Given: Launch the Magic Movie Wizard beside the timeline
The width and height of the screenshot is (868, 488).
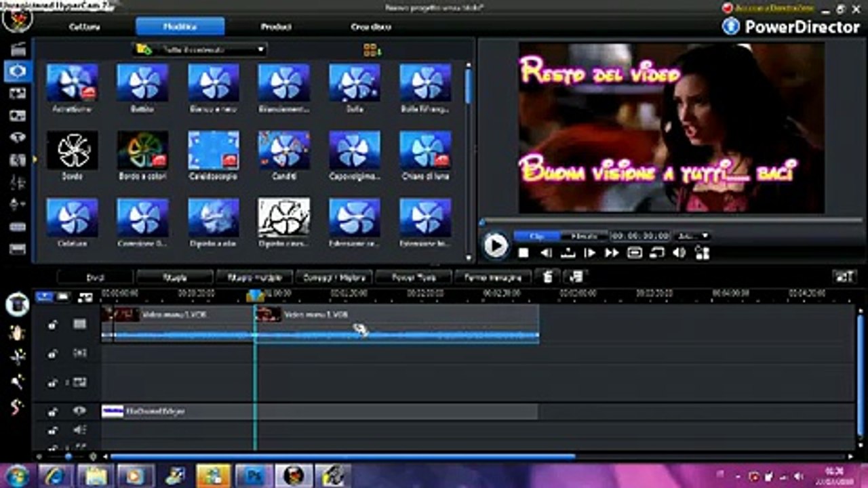Looking at the screenshot, I should [17, 304].
